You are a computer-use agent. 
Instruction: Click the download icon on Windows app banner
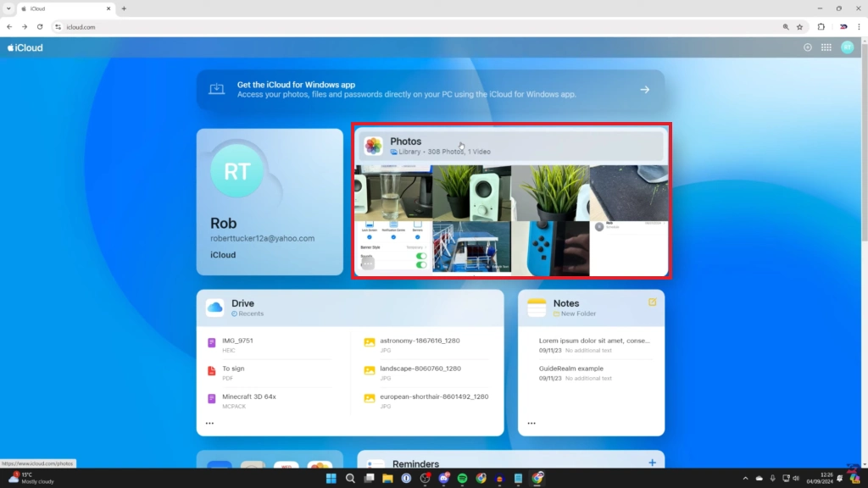(x=216, y=89)
